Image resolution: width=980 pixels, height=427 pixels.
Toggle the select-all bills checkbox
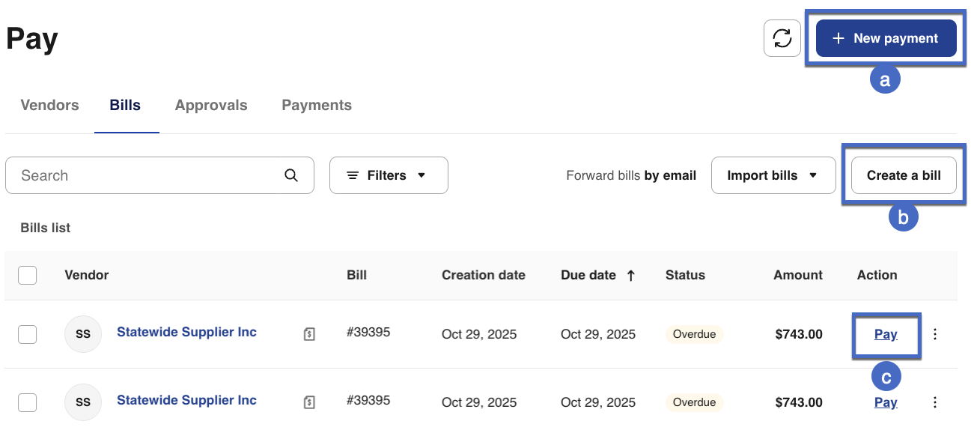point(28,276)
